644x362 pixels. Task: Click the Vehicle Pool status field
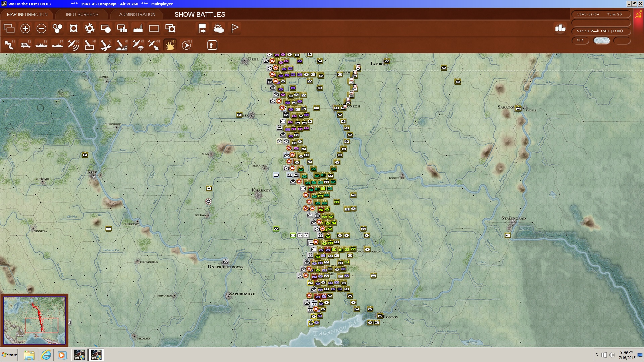(x=600, y=31)
